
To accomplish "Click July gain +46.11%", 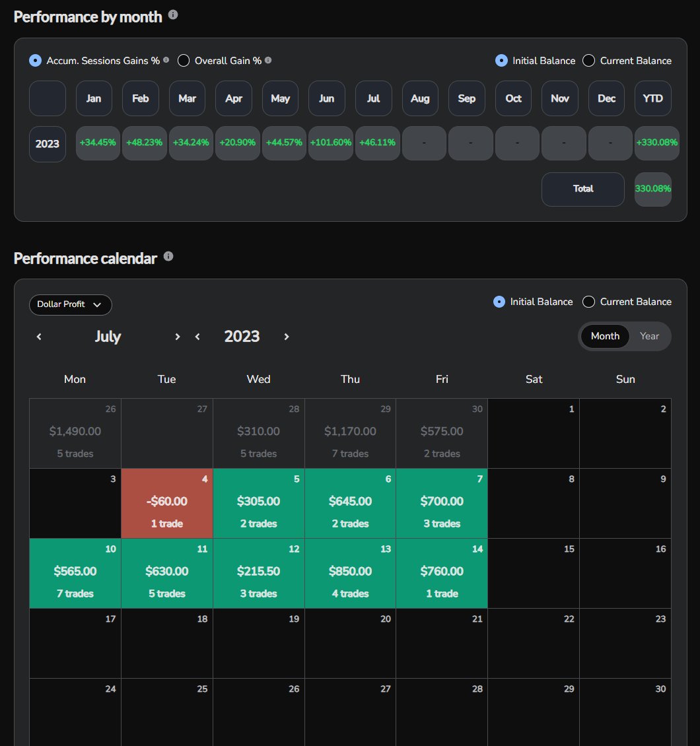I will click(x=377, y=143).
